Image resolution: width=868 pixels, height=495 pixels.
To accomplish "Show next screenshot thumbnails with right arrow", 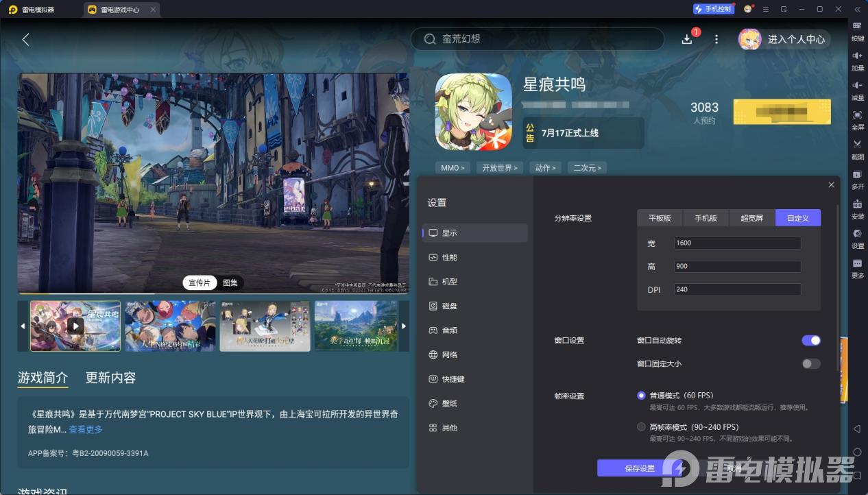I will [x=404, y=326].
